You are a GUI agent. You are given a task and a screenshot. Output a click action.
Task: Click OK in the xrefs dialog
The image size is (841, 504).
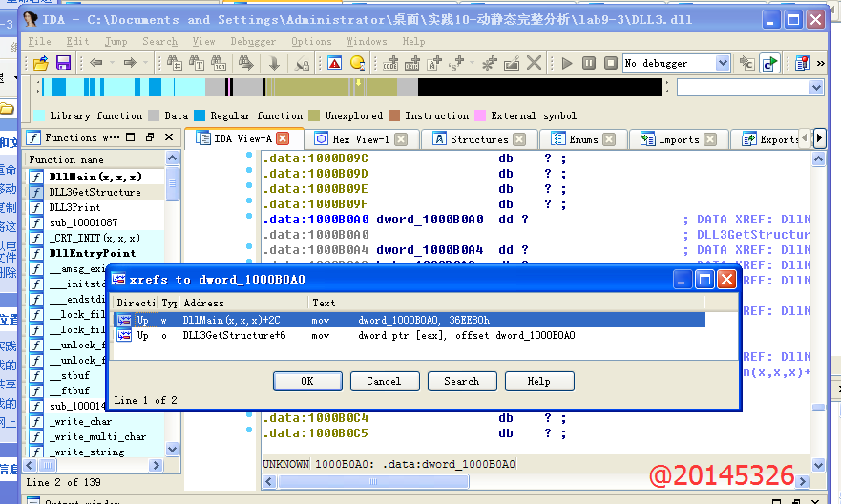coord(307,381)
